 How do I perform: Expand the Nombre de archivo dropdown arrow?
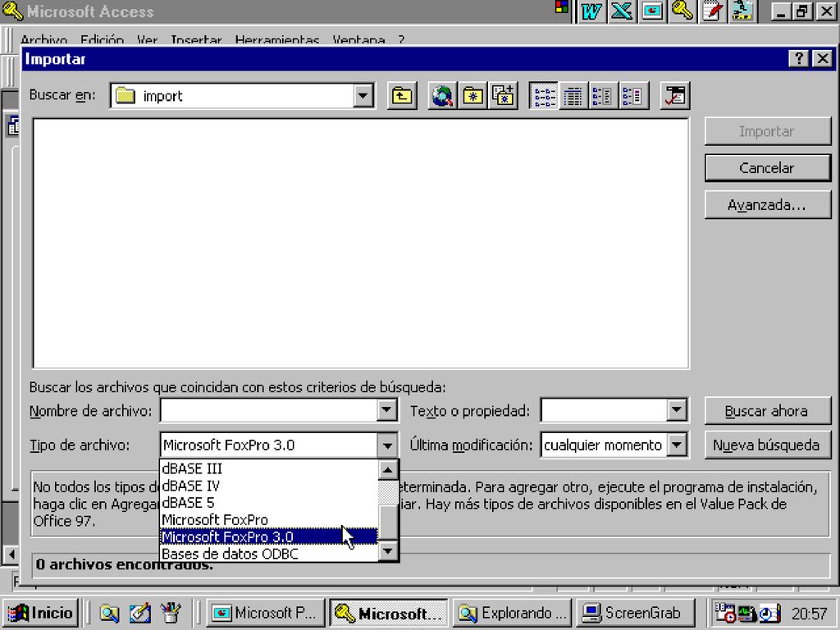coord(386,411)
